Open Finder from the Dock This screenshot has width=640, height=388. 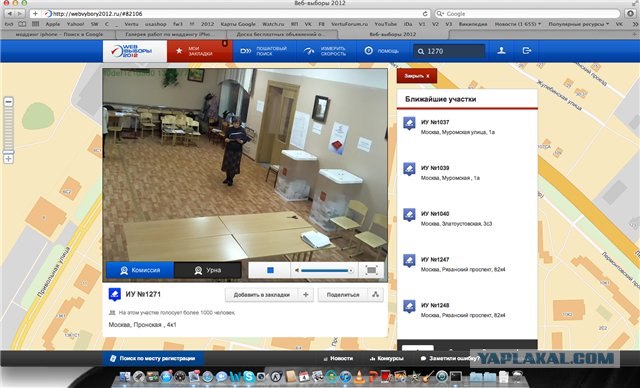pos(125,377)
